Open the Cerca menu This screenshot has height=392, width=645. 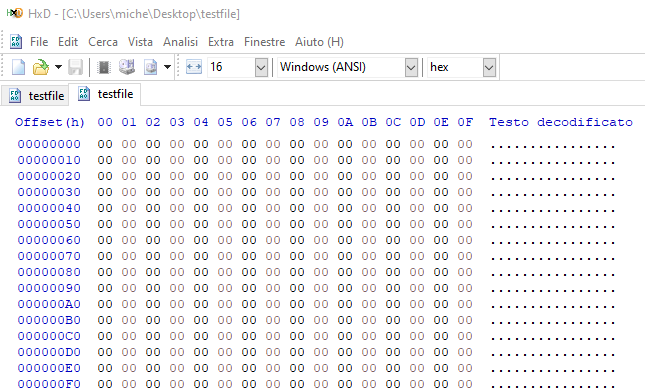103,42
